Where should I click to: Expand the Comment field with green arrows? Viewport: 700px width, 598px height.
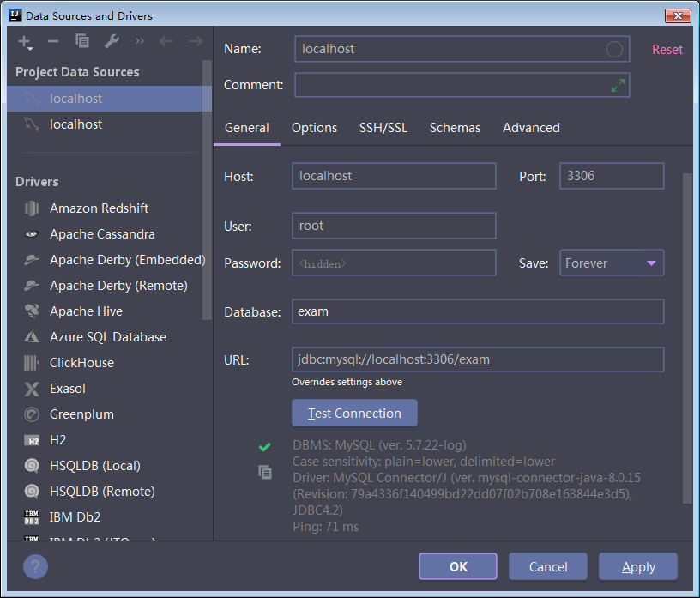[618, 85]
